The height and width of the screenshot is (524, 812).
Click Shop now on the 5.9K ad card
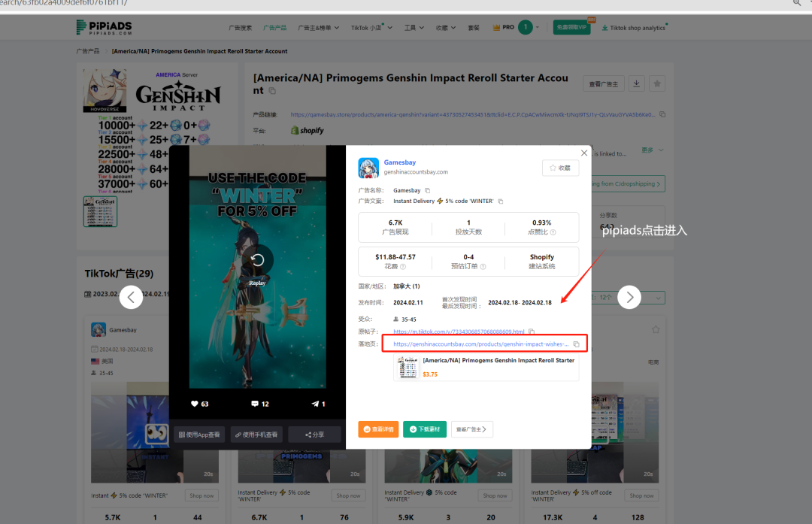pos(495,495)
